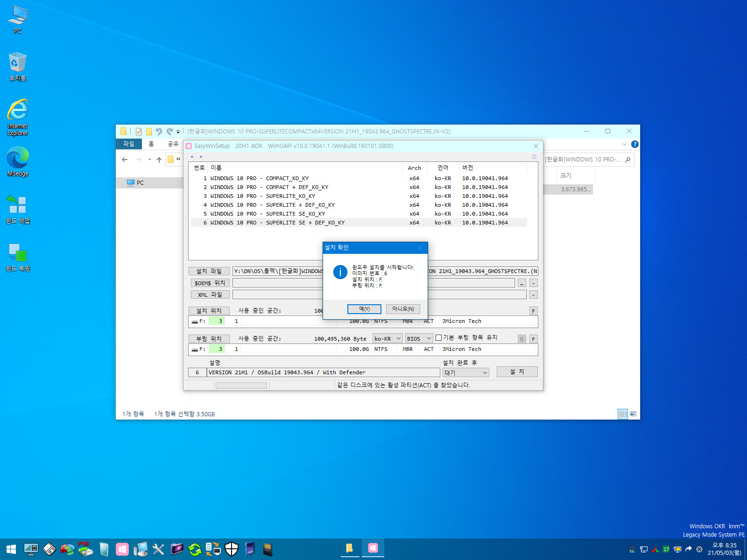Click the '-' clear button on XML file row
The height and width of the screenshot is (560, 747).
click(x=533, y=294)
